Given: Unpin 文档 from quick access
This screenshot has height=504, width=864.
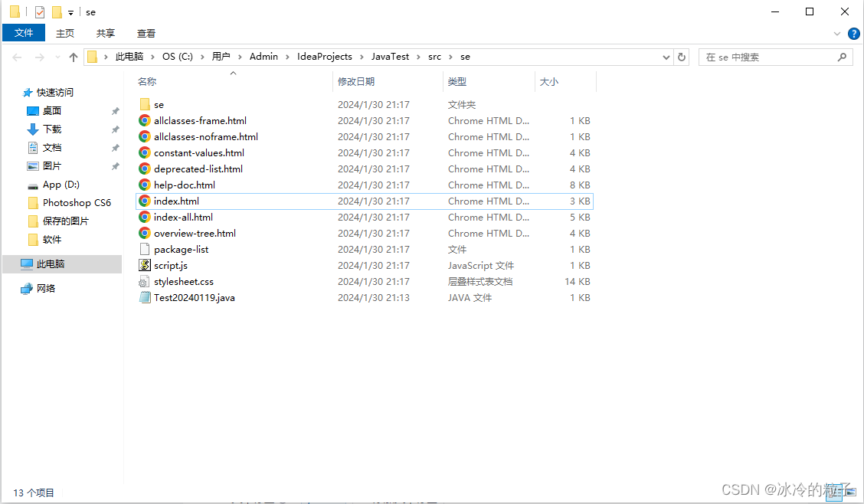Looking at the screenshot, I should [116, 147].
